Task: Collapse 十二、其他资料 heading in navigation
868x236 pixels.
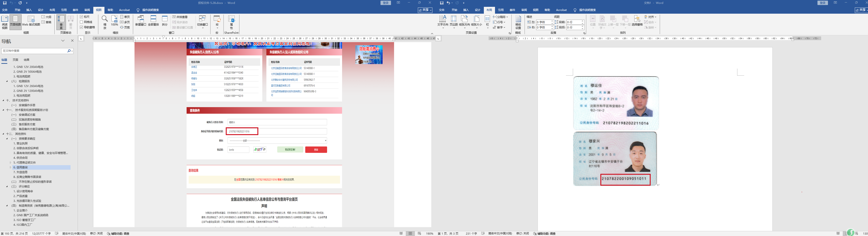Action: pyautogui.click(x=3, y=134)
